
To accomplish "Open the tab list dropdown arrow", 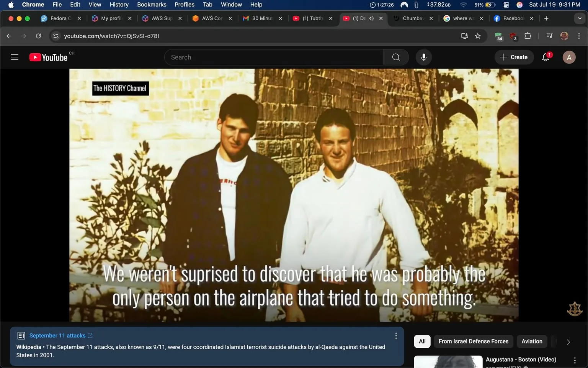I will coord(579,18).
